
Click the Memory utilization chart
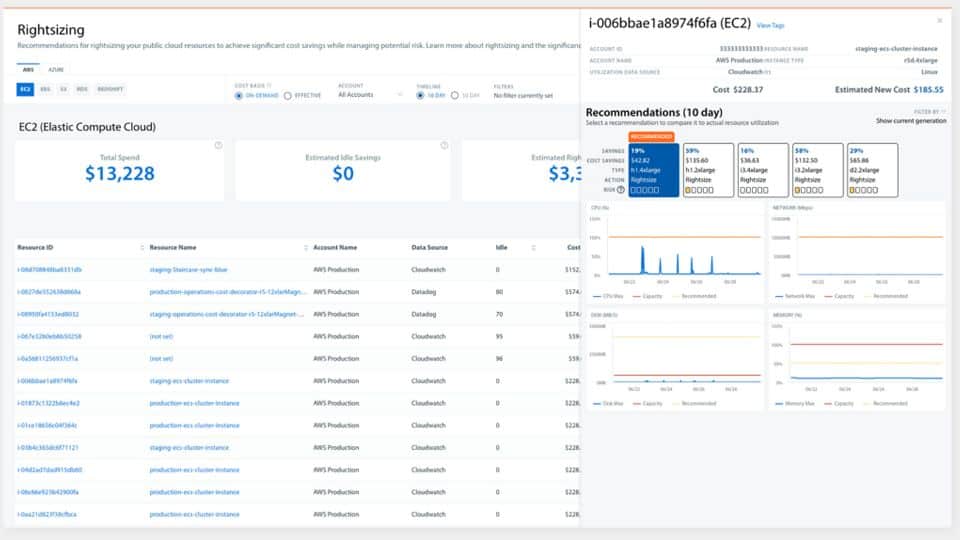click(857, 358)
